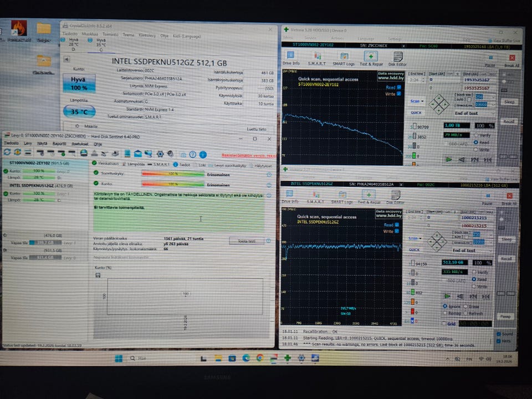Screen dimensions: 532x399
Task: Select INTEL SSDPEKNU512GZ disk in Sentinel list
Action: pos(45,193)
